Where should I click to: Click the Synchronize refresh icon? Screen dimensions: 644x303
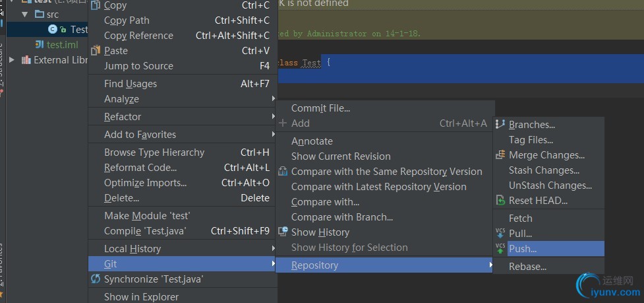[x=96, y=279]
